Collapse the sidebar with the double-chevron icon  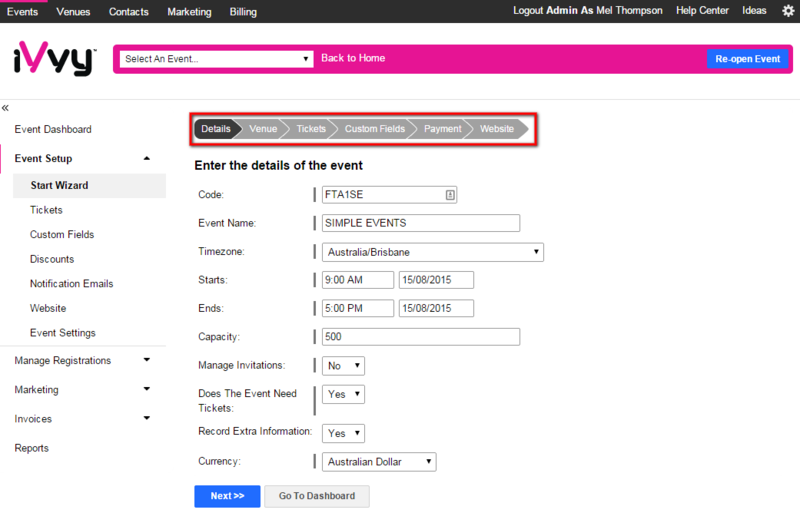[5, 108]
